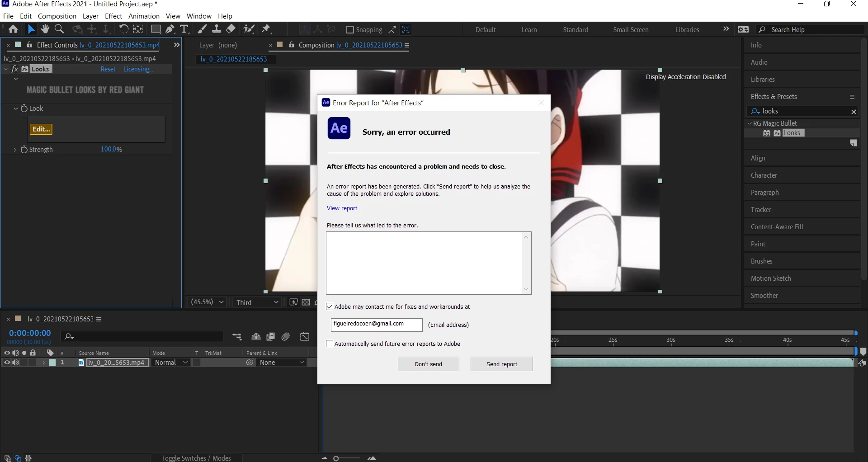Viewport: 868px width, 462px height.
Task: Select the Selection arrow tool
Action: (x=31, y=29)
